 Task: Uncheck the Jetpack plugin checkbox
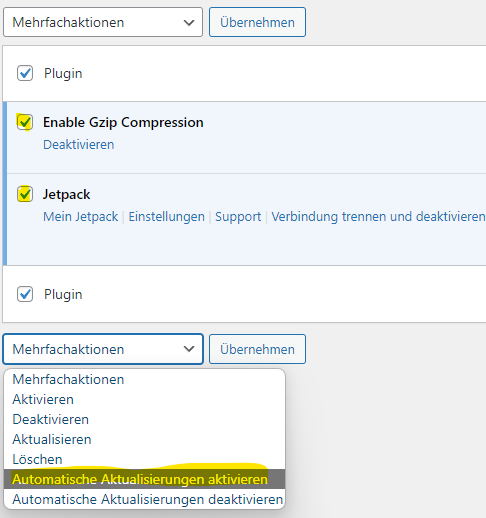[x=25, y=194]
